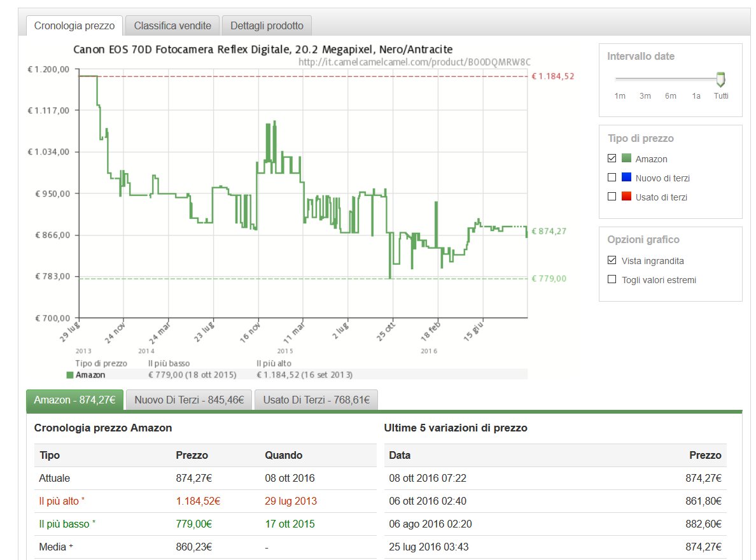Open the Dettagli prodotto tab
Image resolution: width=756 pixels, height=560 pixels.
click(x=267, y=25)
